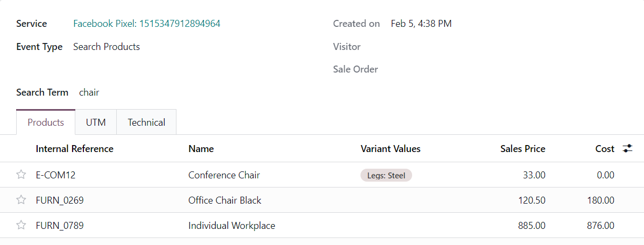
Task: Sort list by Name column header
Action: pyautogui.click(x=201, y=149)
